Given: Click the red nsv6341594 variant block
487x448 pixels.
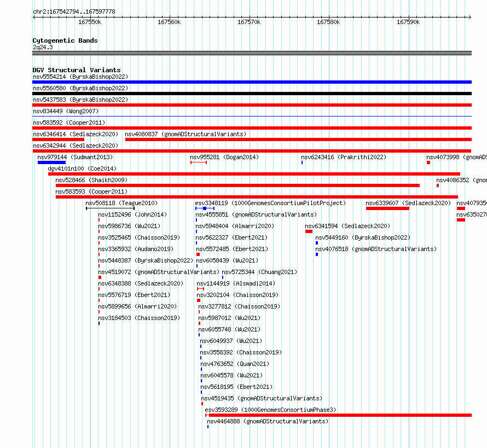Looking at the screenshot, I should click(309, 231).
